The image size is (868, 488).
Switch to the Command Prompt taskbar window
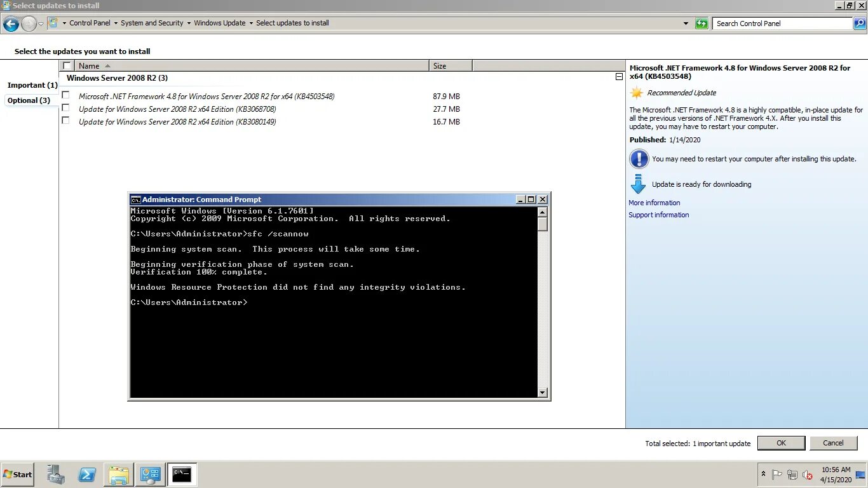tap(182, 474)
